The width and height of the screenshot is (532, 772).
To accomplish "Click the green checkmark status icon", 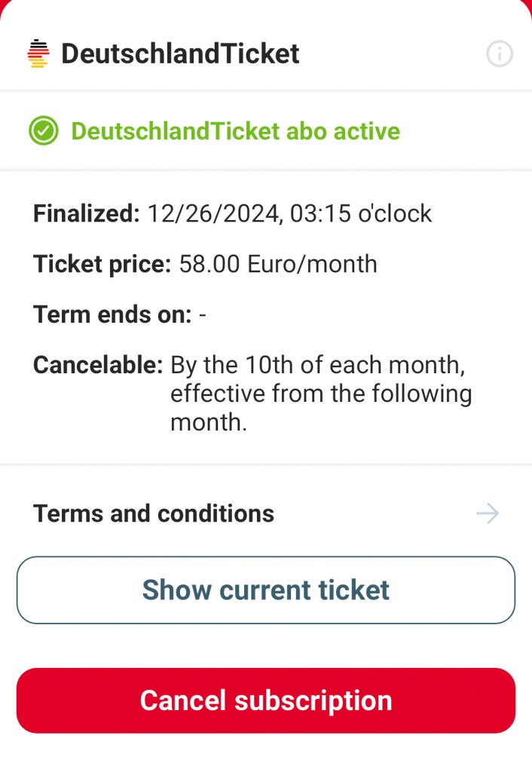I will (x=44, y=131).
